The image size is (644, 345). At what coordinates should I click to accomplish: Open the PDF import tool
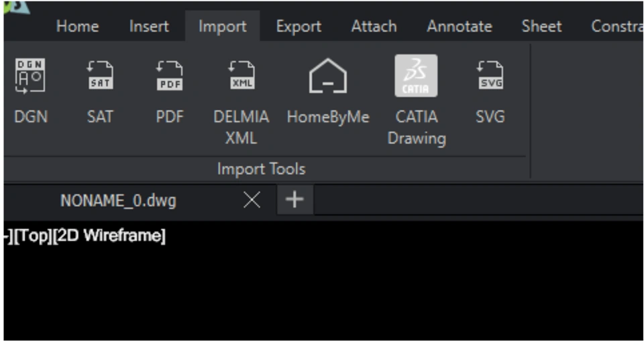(x=170, y=76)
